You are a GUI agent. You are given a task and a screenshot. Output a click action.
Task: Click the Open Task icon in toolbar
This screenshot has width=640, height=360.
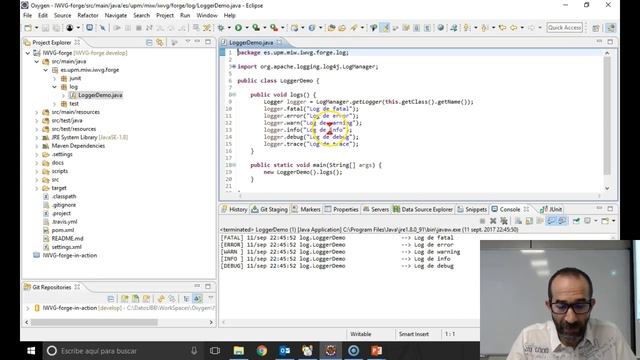coord(342,28)
